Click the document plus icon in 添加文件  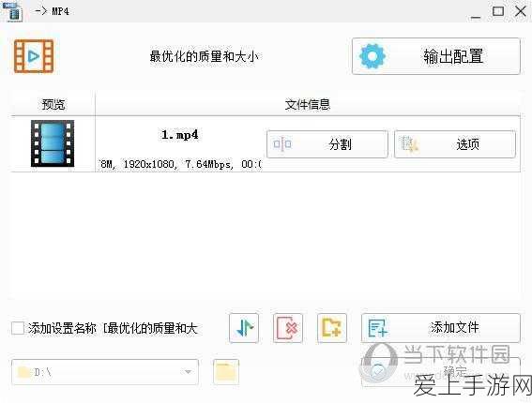377,328
